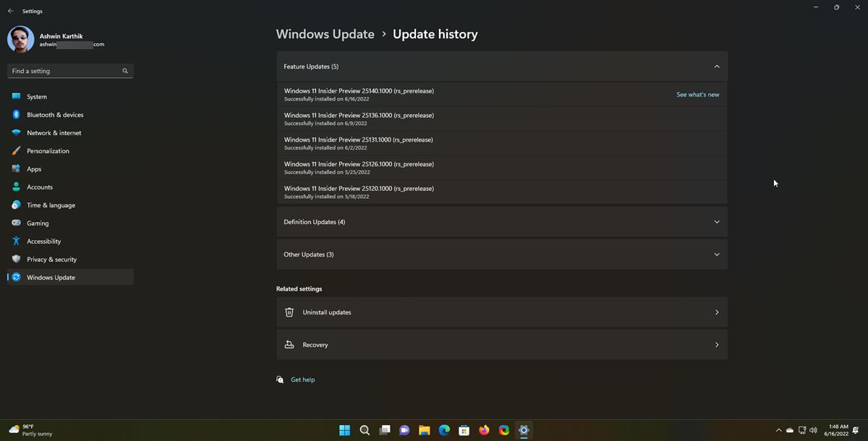868x441 pixels.
Task: Open the Get help link
Action: coord(302,379)
